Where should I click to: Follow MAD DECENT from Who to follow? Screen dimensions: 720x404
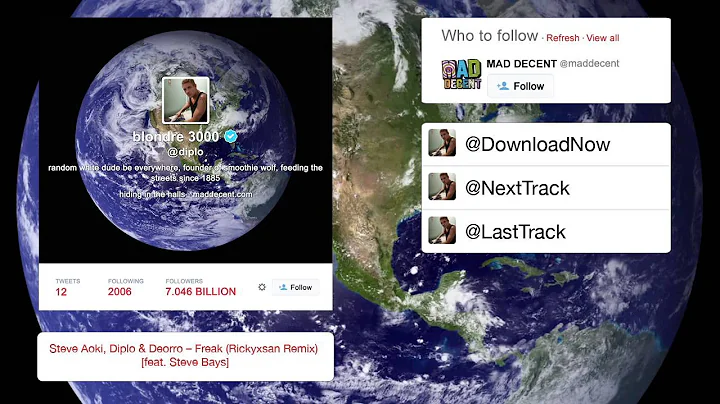tap(520, 86)
